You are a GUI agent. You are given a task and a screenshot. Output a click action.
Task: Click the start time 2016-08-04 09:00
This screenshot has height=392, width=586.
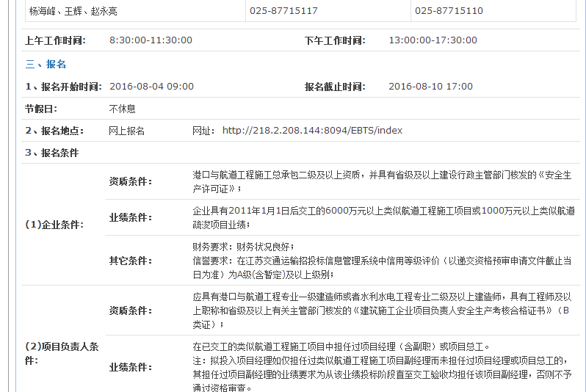(151, 87)
